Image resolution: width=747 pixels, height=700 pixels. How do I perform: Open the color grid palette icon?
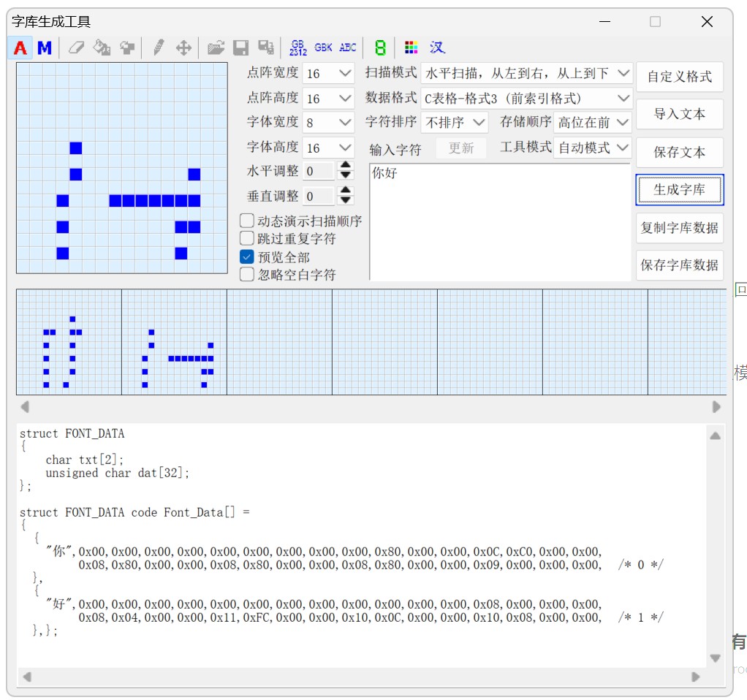tap(412, 48)
